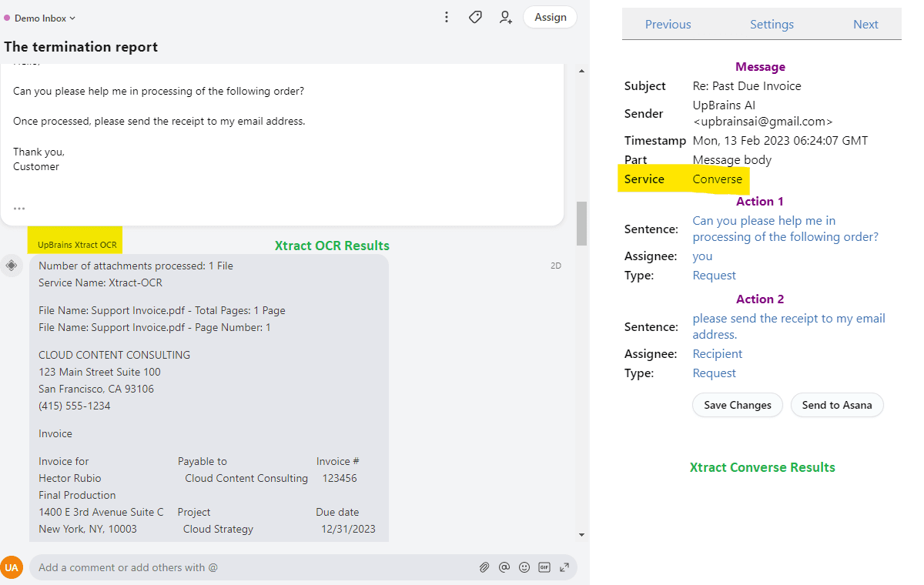
Task: Click the Send to Asana button
Action: 837,405
